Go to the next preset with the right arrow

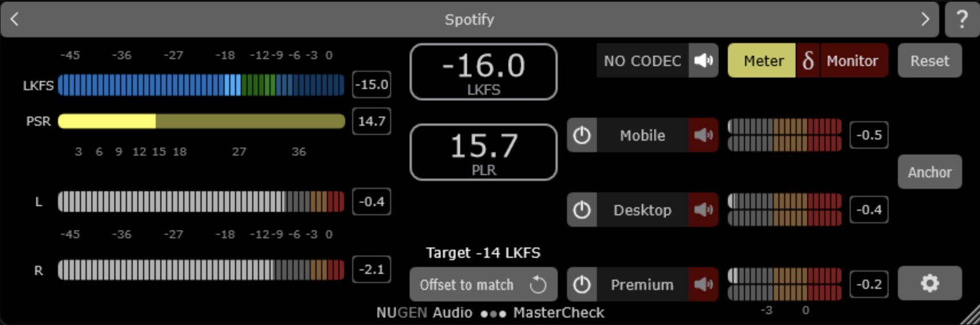coord(925,19)
